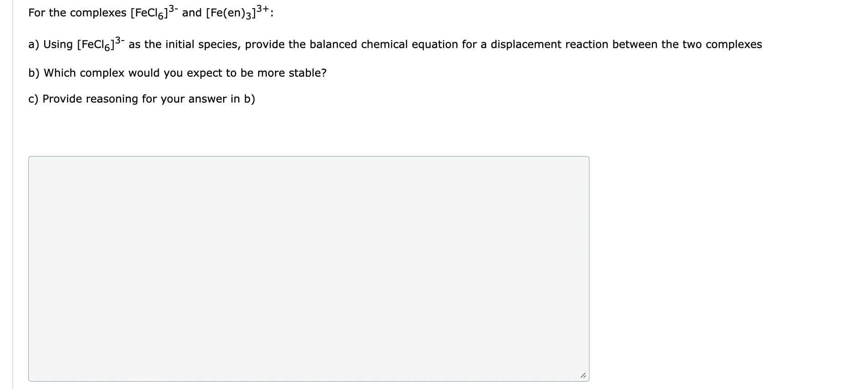The height and width of the screenshot is (389, 868).
Task: Click the bottom-left corner of the answer box
Action: tap(30, 381)
